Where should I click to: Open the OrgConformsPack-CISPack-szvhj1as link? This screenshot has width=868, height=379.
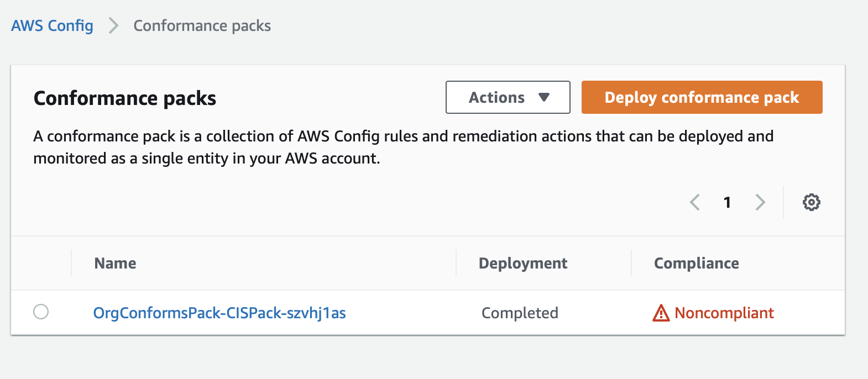[x=219, y=313]
